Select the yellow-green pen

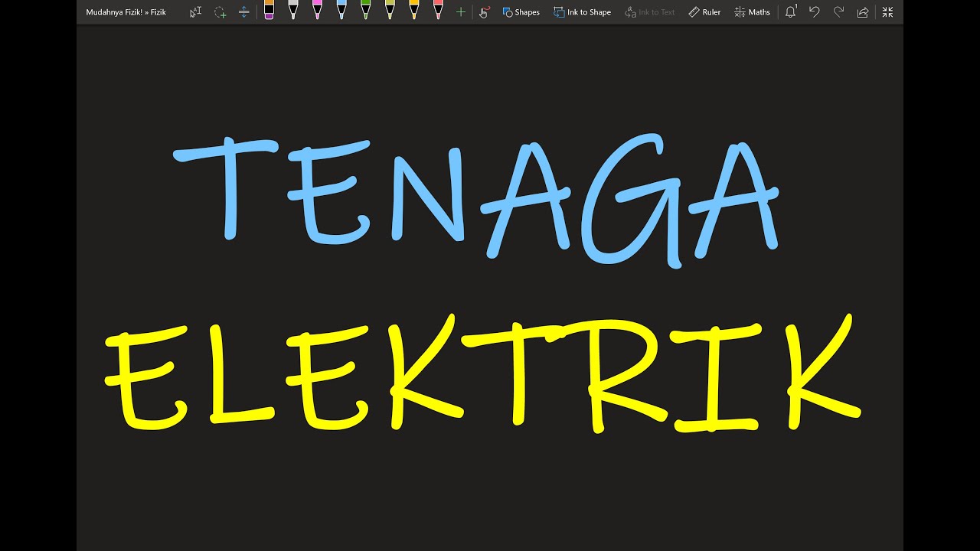(390, 10)
